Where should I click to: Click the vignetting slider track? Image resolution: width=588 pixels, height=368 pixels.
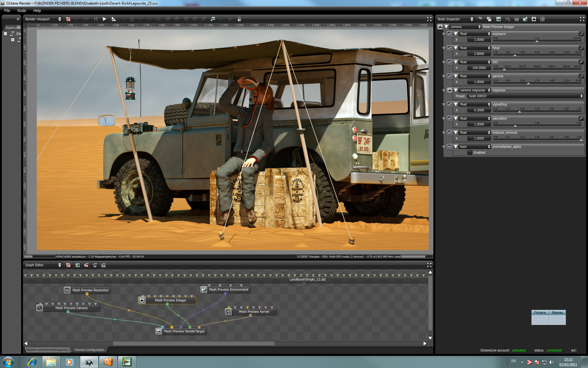click(537, 111)
